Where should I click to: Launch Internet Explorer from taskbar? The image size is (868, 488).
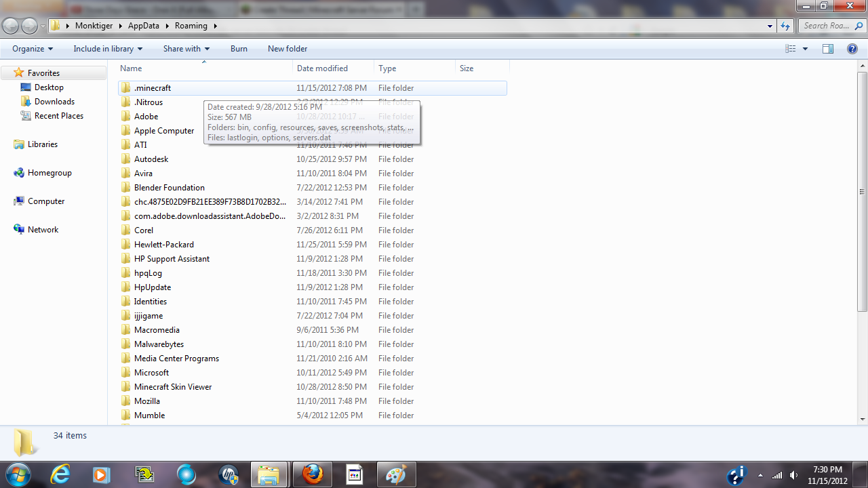[x=60, y=474]
